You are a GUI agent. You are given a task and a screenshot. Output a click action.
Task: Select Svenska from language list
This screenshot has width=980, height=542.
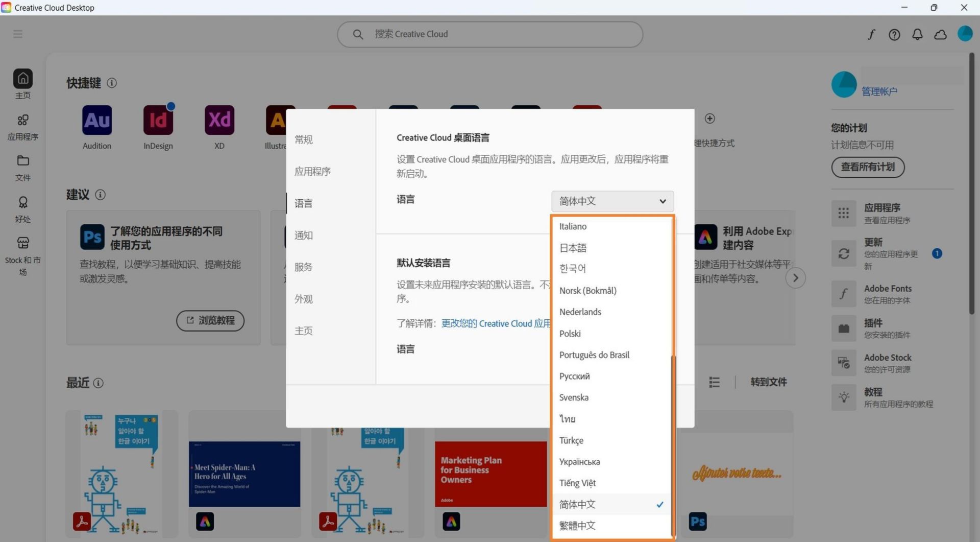pos(611,397)
